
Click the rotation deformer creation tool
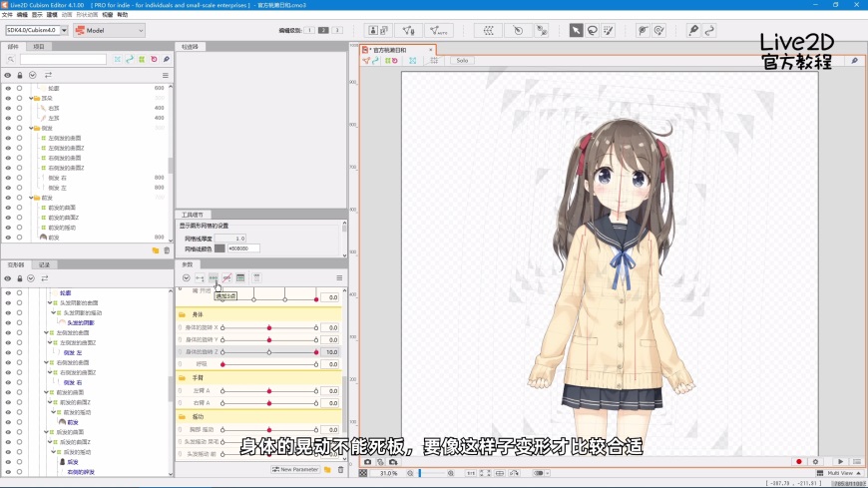click(x=518, y=31)
